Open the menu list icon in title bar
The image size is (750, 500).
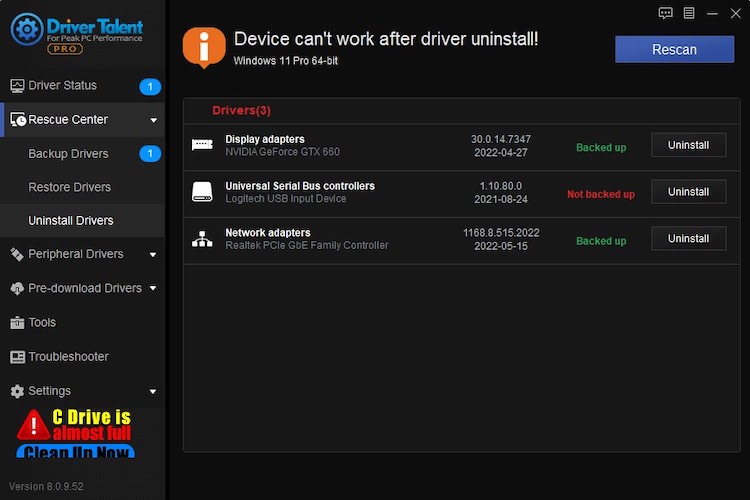(689, 13)
